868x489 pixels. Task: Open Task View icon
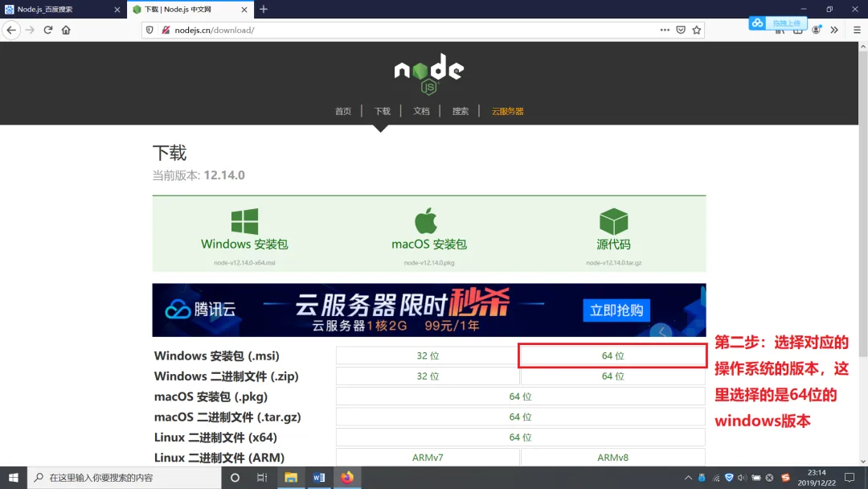(262, 478)
